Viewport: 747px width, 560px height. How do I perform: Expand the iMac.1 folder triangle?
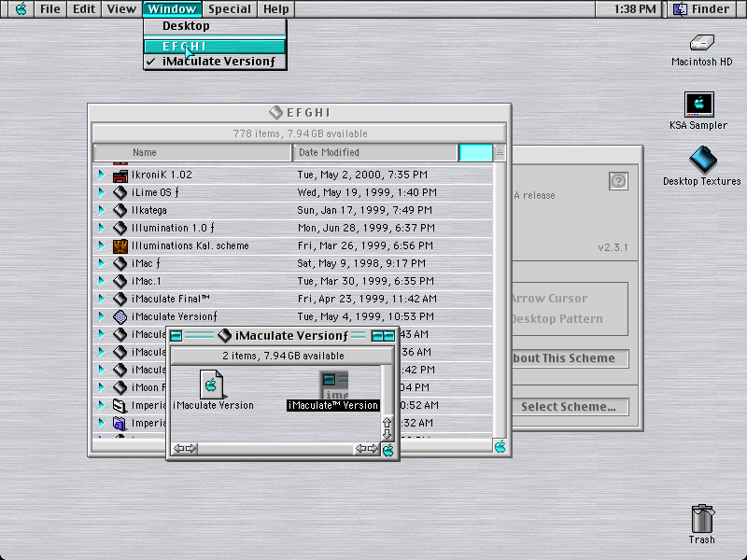tap(101, 281)
